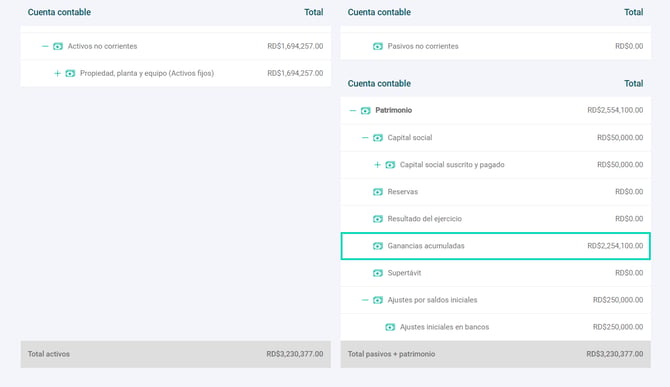This screenshot has height=387, width=670.
Task: Click the Resultado del ejercicio icon
Action: (378, 219)
